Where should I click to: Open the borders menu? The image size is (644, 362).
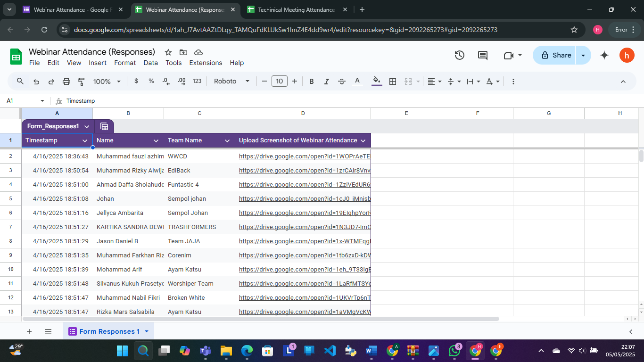tap(393, 82)
